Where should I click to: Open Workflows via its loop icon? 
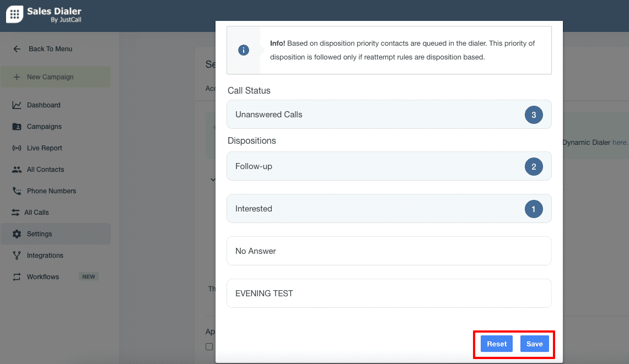[x=17, y=276]
